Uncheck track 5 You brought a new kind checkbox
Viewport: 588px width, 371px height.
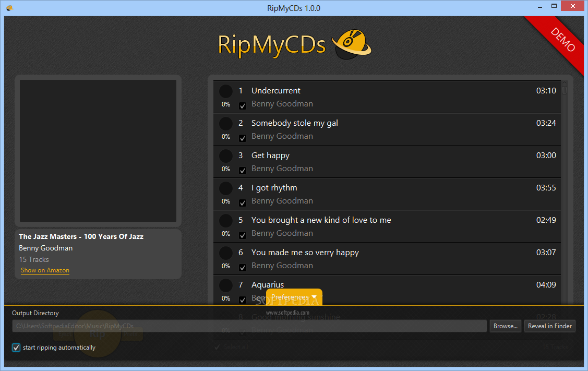tap(243, 235)
